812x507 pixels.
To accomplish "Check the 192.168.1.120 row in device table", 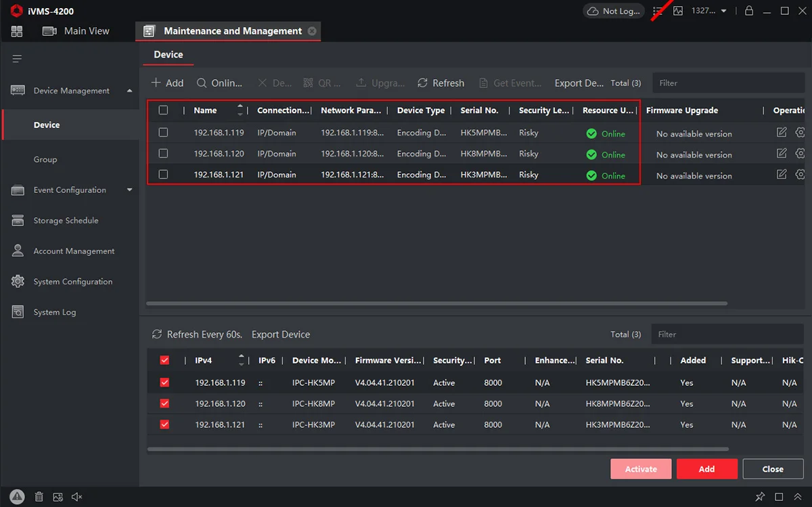I will [x=163, y=154].
